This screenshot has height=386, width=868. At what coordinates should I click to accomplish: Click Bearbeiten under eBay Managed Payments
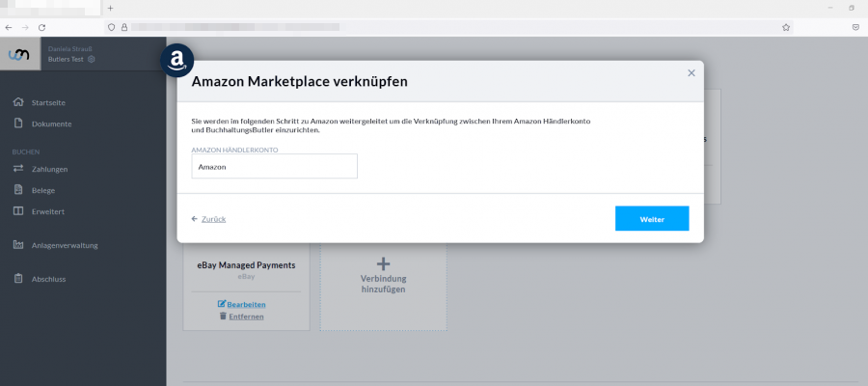(246, 304)
